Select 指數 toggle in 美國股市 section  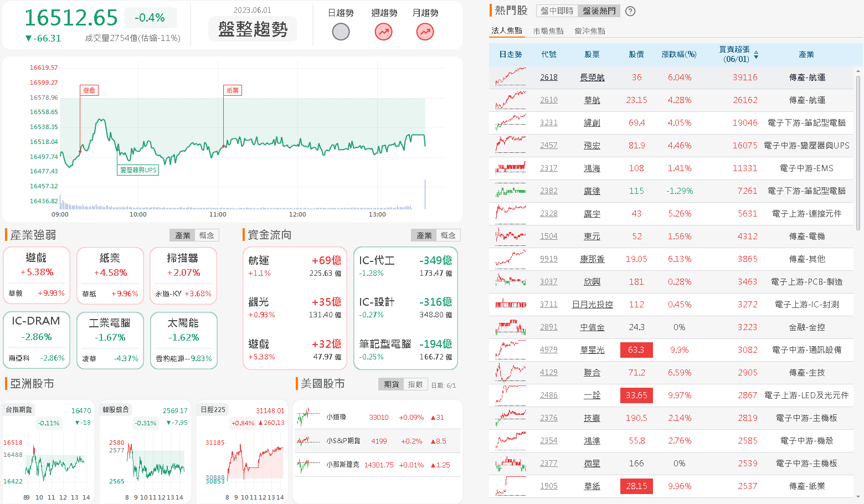pyautogui.click(x=415, y=384)
